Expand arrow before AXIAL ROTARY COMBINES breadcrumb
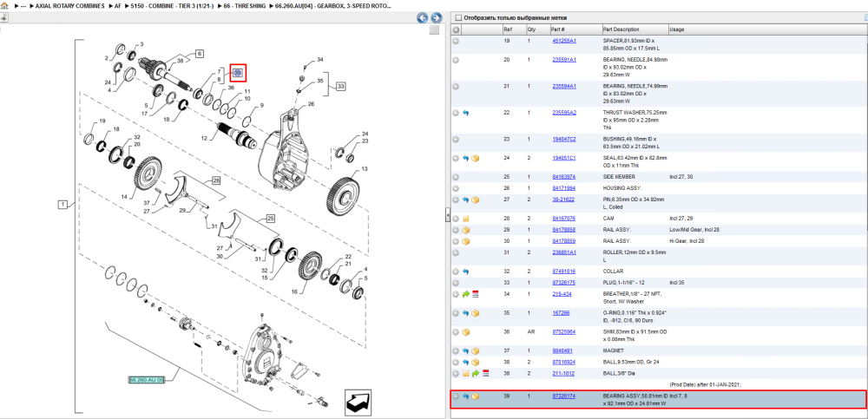868x419 pixels. pyautogui.click(x=31, y=5)
